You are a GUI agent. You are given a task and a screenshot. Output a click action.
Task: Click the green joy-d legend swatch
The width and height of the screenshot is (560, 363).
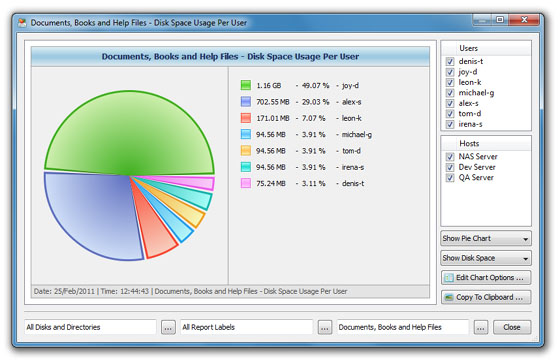[x=246, y=85]
